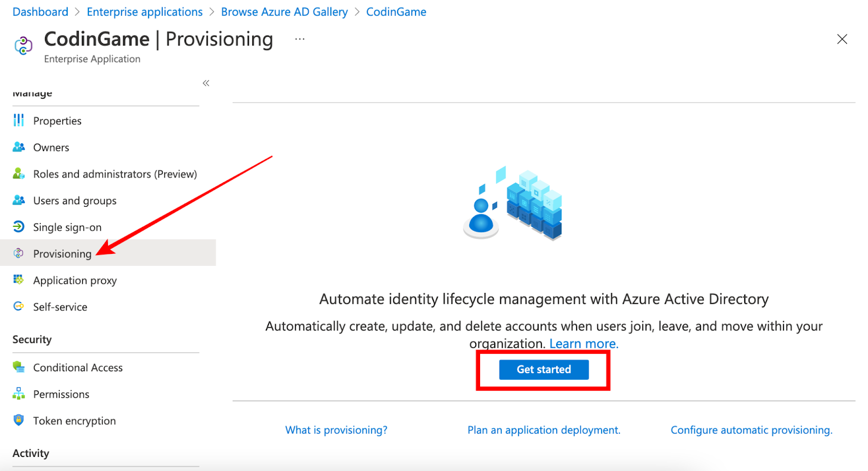Image resolution: width=868 pixels, height=471 pixels.
Task: Go to Enterprise applications breadcrumb
Action: (144, 12)
